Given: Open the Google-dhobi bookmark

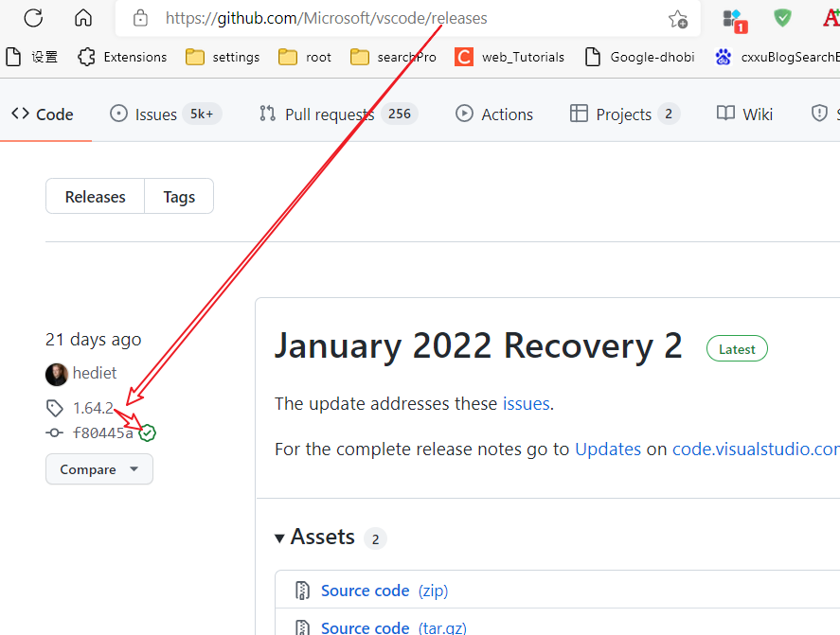Looking at the screenshot, I should tap(639, 57).
